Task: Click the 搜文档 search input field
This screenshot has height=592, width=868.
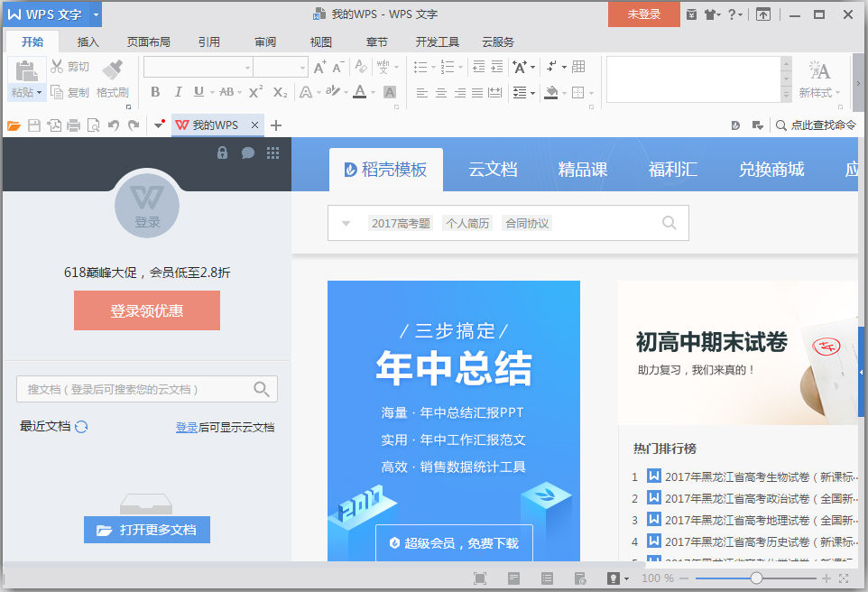Action: pyautogui.click(x=147, y=389)
